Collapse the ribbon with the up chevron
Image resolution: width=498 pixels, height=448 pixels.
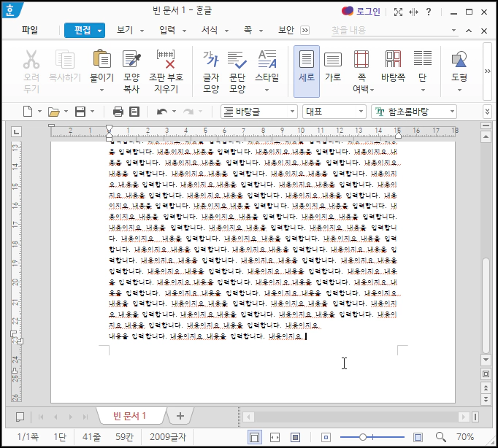click(469, 31)
